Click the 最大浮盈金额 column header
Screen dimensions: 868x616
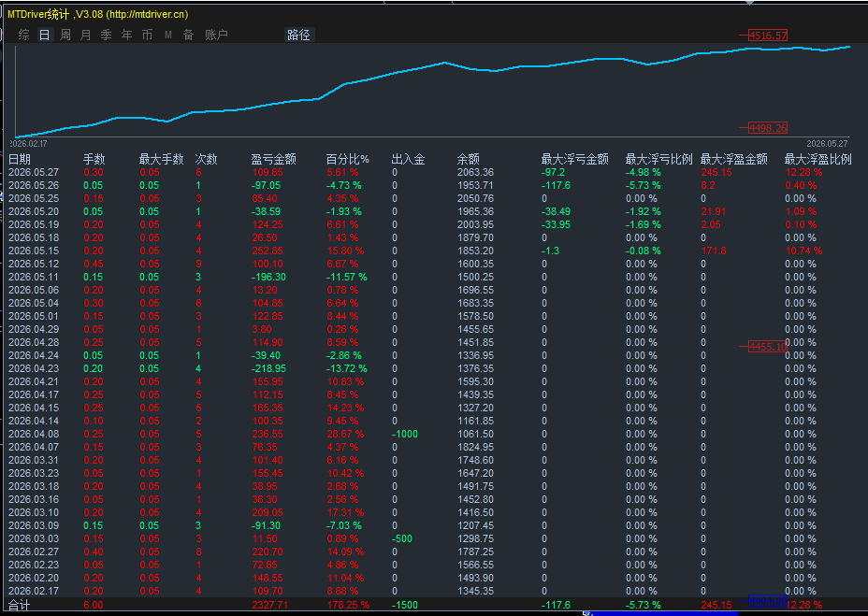click(733, 160)
